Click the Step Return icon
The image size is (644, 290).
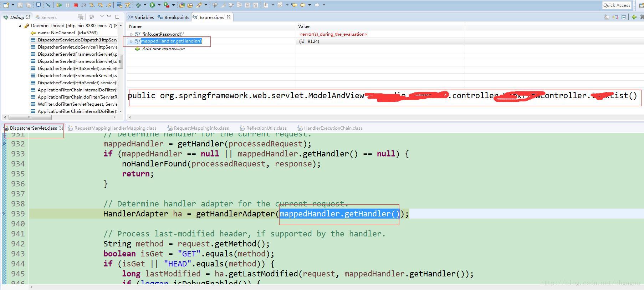tap(108, 5)
